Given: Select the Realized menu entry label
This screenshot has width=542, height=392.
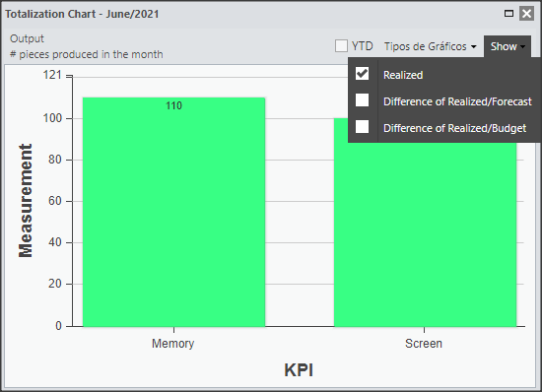Looking at the screenshot, I should 403,75.
